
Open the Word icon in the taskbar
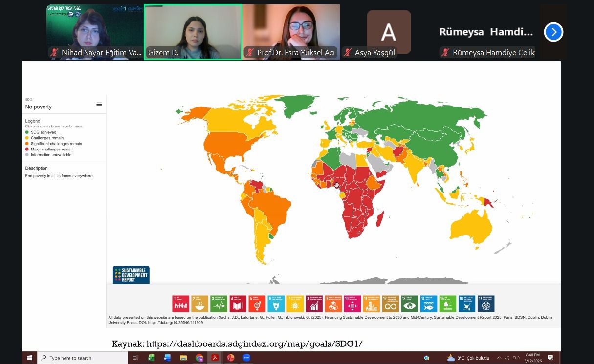point(167,358)
